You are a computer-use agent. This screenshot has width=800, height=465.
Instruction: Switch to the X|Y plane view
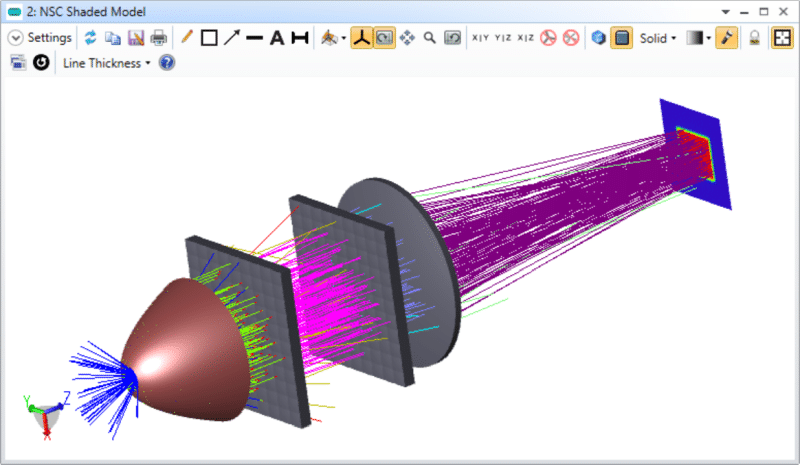point(480,38)
